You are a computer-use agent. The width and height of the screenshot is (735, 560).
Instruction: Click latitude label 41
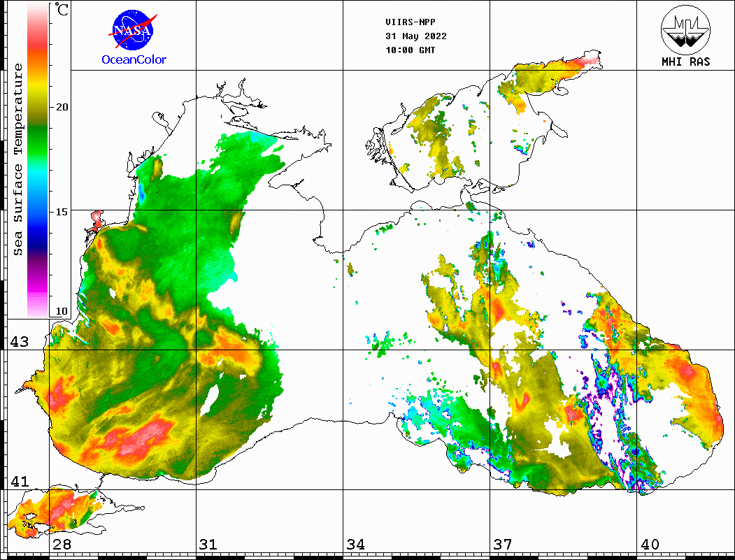coord(20,482)
